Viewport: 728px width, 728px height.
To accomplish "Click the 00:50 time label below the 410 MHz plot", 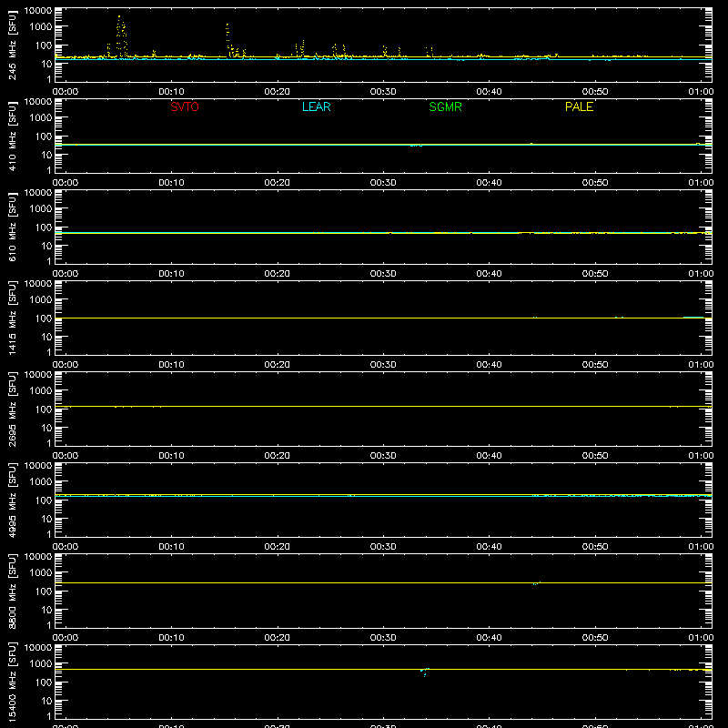I will coord(595,183).
